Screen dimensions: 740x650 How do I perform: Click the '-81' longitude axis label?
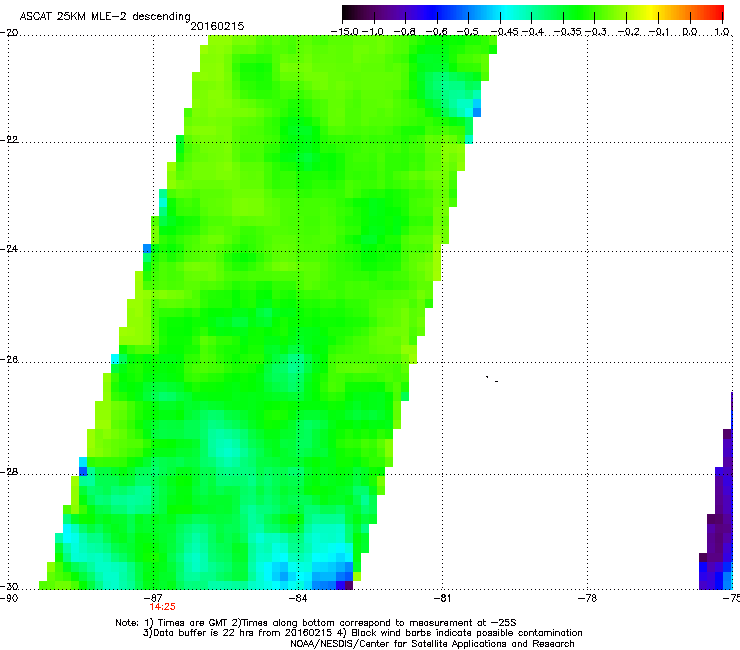(443, 598)
